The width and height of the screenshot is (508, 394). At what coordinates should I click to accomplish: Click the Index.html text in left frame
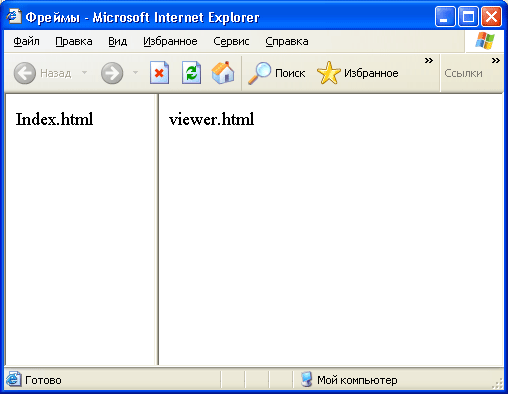54,119
